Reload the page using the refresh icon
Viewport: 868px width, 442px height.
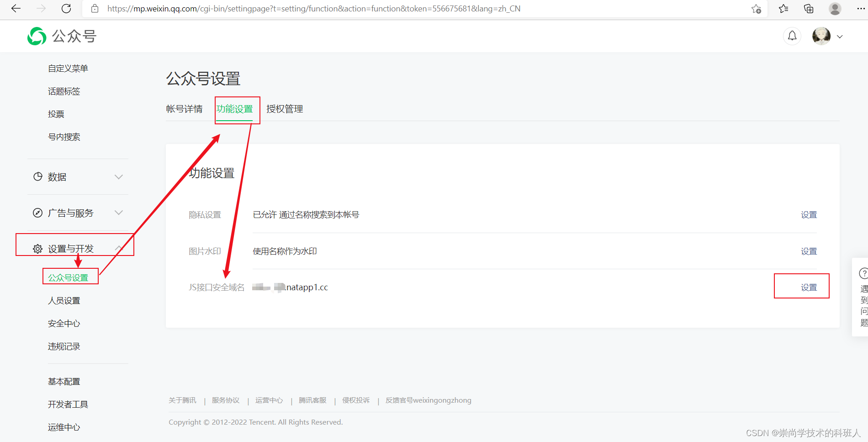click(x=66, y=8)
